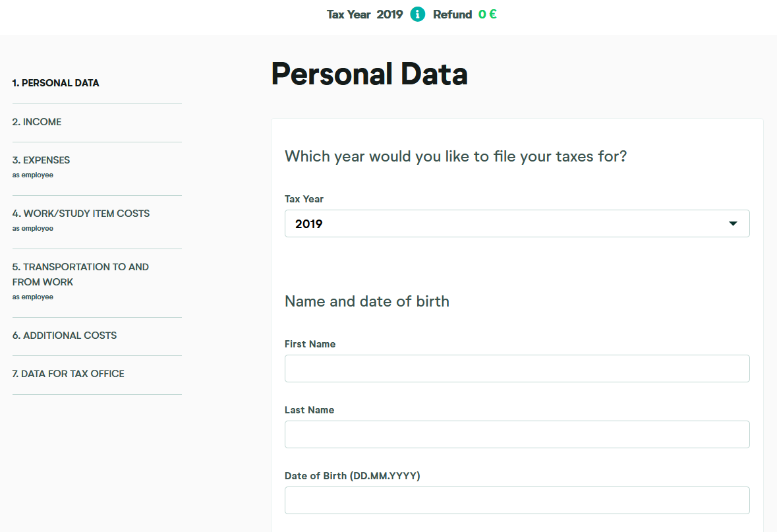Click the Date of Birth (DD.MM.YYYY) label

352,476
